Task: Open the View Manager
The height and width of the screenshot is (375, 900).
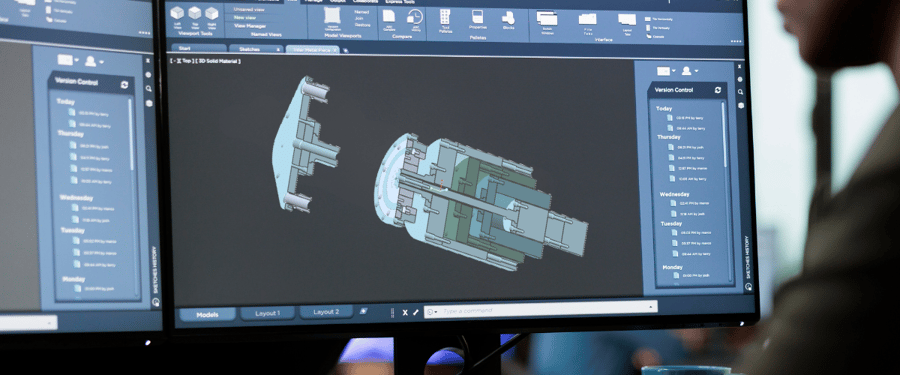Action: point(250,26)
